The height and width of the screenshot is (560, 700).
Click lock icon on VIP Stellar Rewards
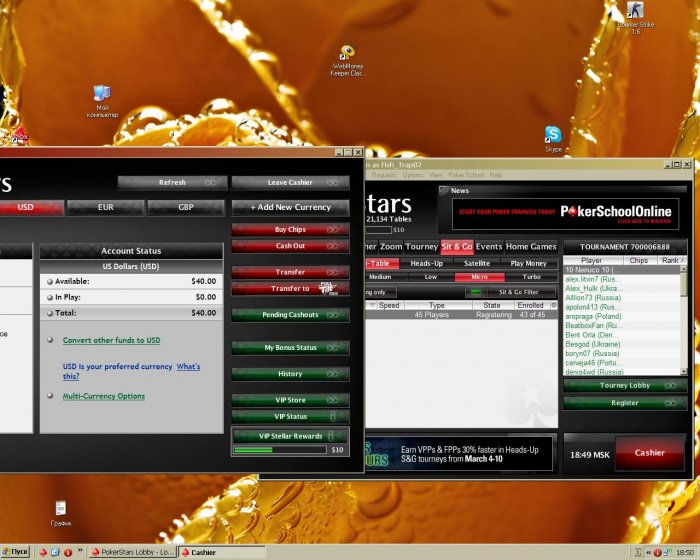click(x=331, y=436)
